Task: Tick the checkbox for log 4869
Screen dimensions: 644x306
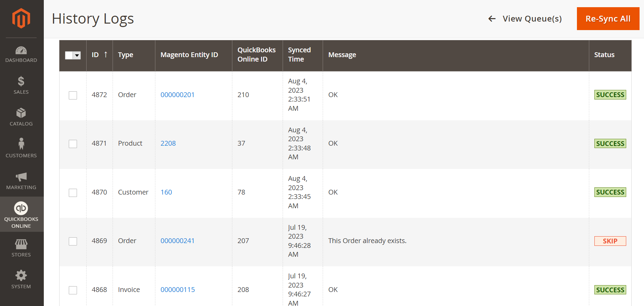Action: [x=73, y=241]
